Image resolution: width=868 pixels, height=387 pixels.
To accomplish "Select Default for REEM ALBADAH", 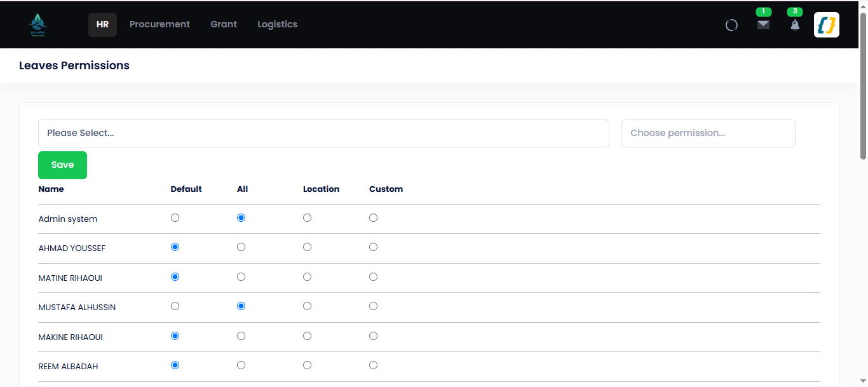I will pyautogui.click(x=175, y=365).
